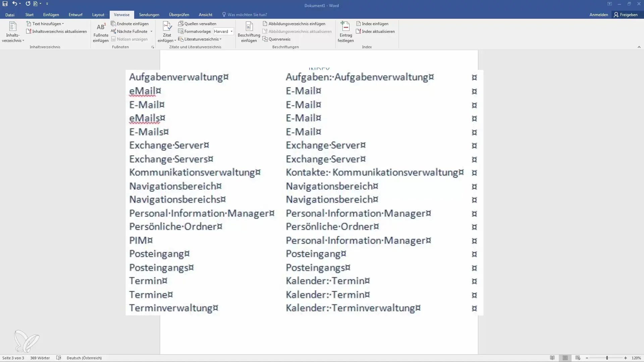Click Beschriftung einfügen
644x362 pixels.
coord(249,32)
